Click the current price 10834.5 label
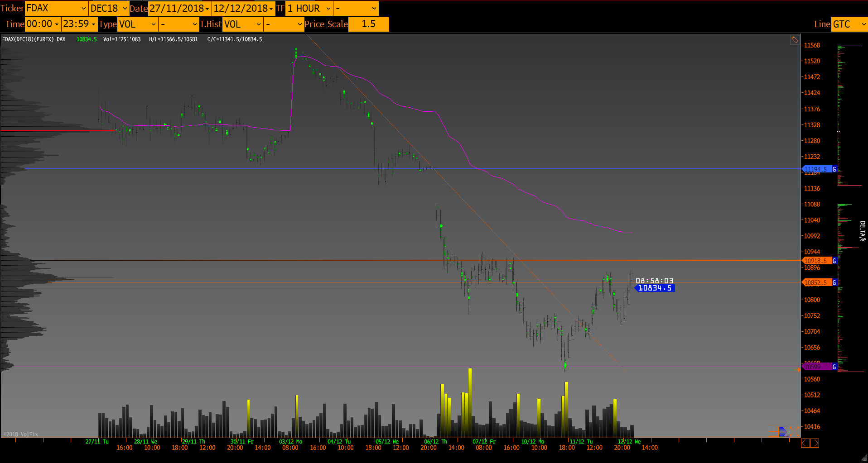The image size is (868, 463). tap(655, 288)
